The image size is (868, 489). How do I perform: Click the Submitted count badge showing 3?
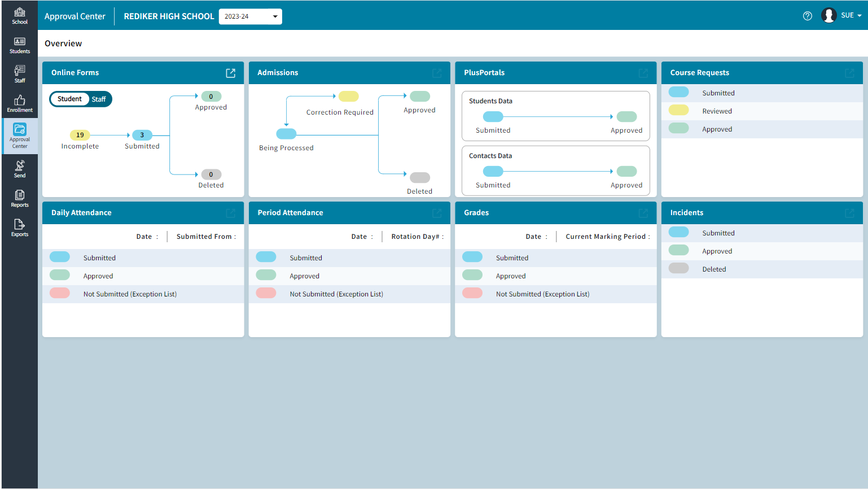coord(142,135)
